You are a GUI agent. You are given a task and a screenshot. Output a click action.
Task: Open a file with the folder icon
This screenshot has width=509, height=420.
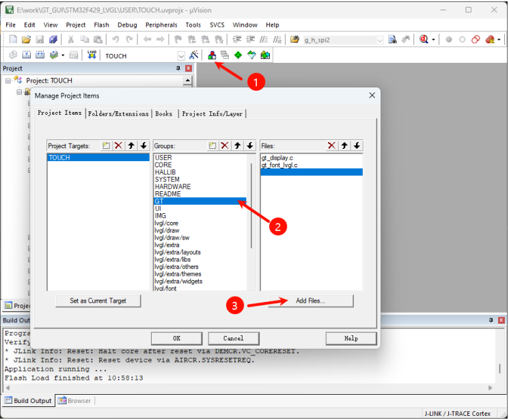[26, 40]
